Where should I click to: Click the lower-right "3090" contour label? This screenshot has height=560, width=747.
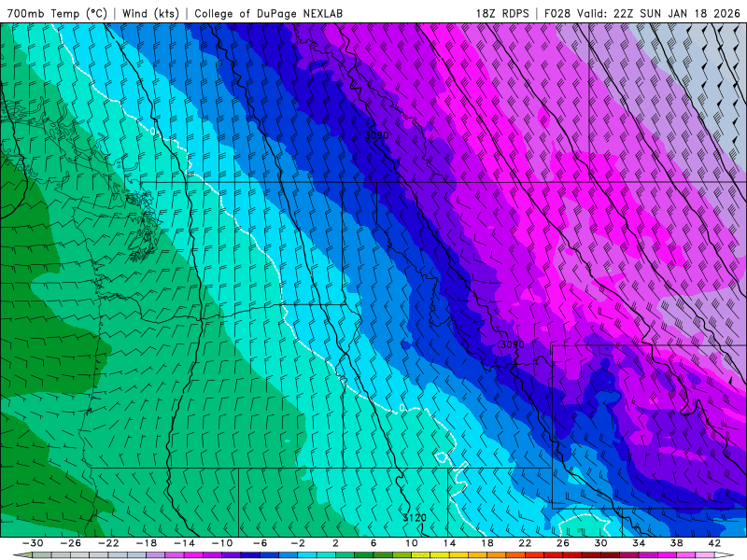[512, 344]
